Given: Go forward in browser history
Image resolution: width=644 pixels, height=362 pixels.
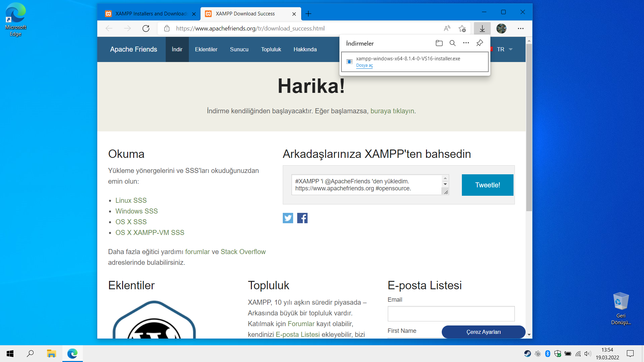Looking at the screenshot, I should tap(127, 28).
